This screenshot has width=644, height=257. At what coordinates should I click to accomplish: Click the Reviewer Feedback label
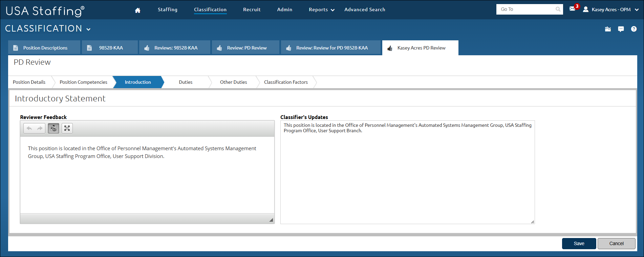pyautogui.click(x=43, y=117)
